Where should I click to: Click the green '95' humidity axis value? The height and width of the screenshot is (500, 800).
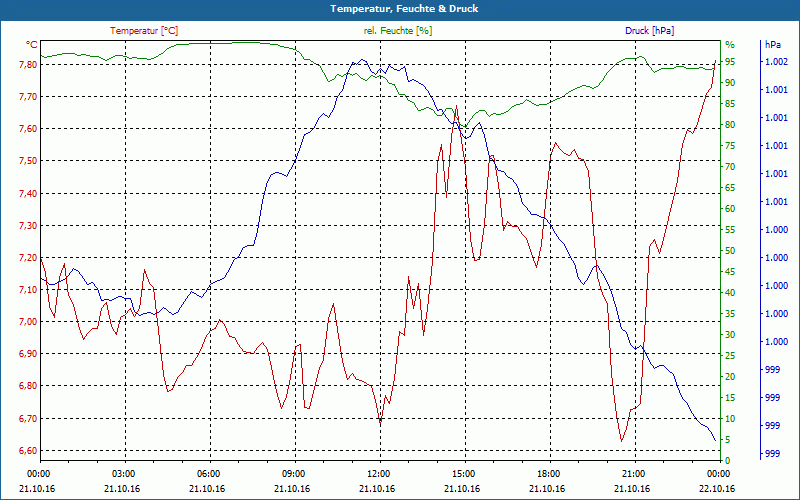(730, 62)
